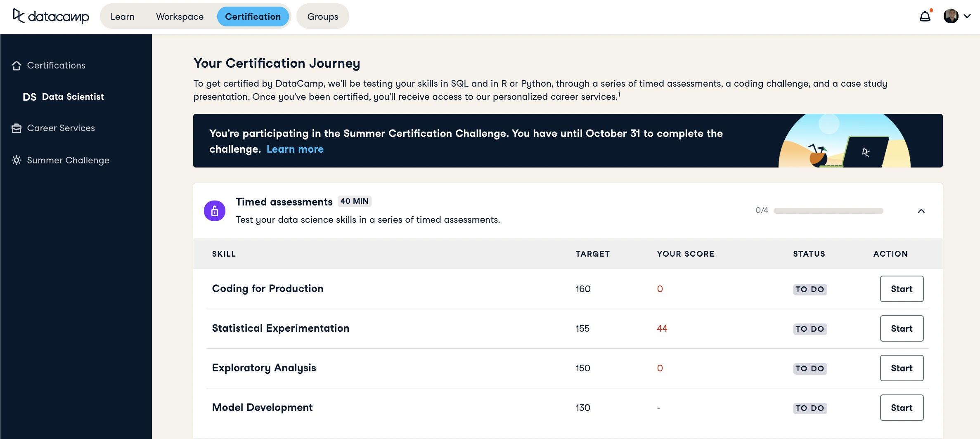Click the DataCamp logo

(51, 17)
